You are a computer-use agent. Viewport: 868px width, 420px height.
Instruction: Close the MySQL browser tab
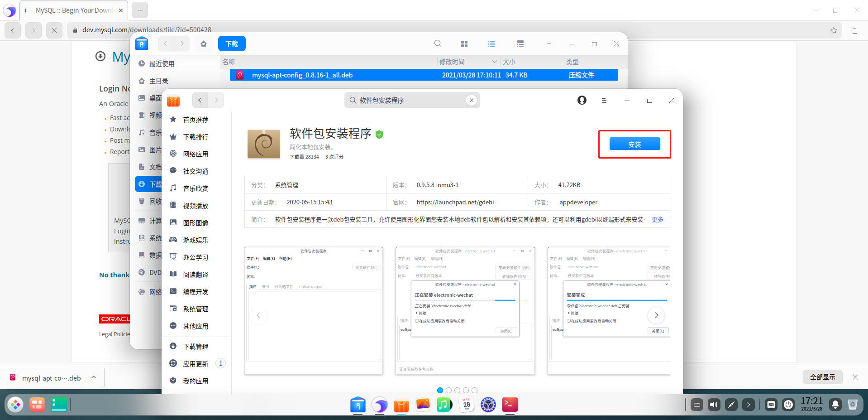coord(121,10)
